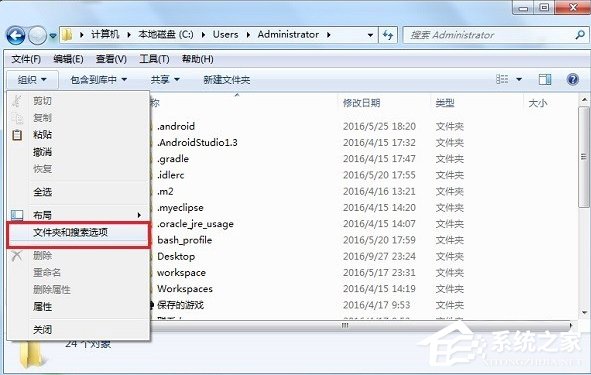Screen dimensions: 591x375
Task: Select the .m2 folder
Action: pos(165,191)
